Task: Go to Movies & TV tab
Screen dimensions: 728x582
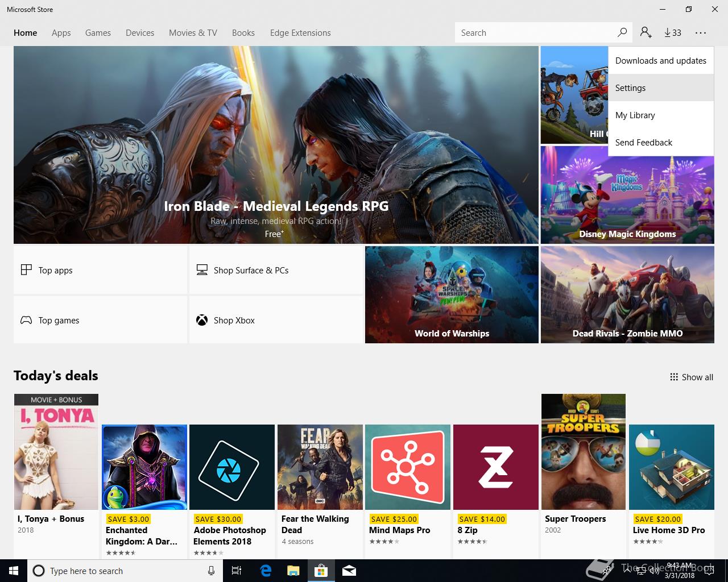Action: (x=193, y=33)
